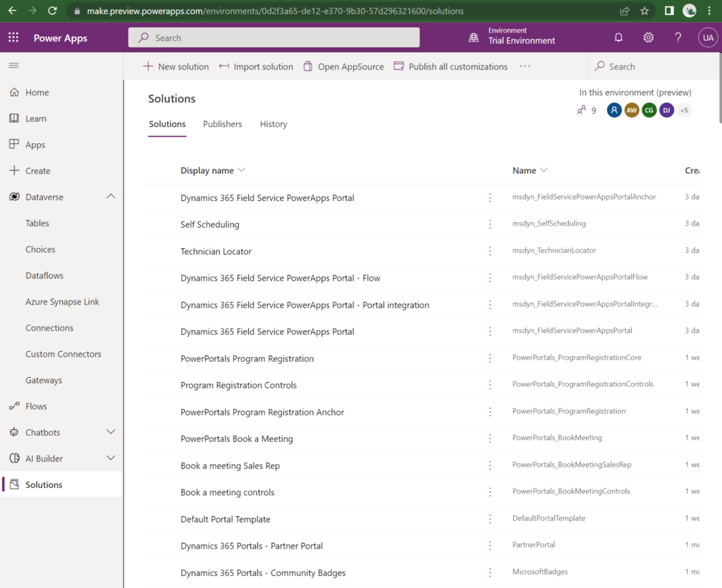Click the environment globe icon

click(473, 38)
